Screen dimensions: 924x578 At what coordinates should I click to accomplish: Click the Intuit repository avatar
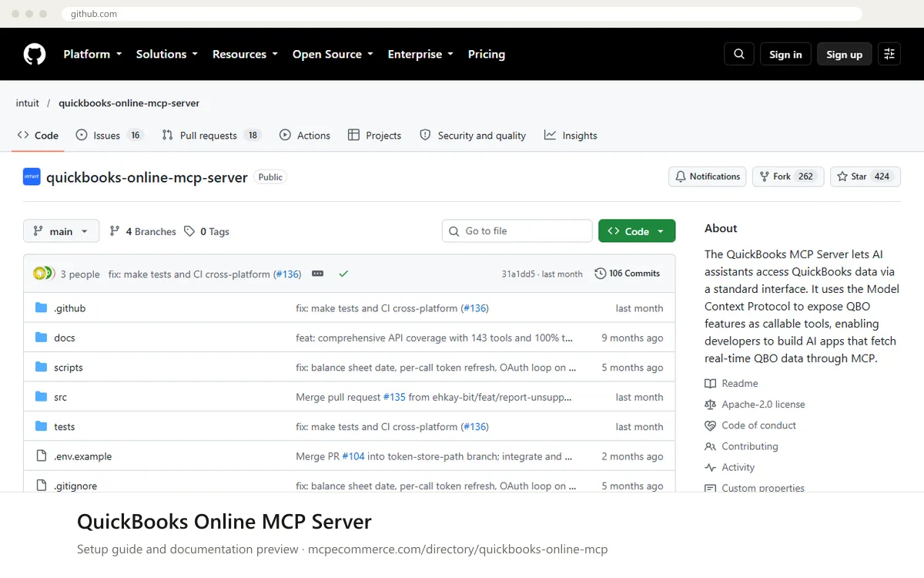coord(32,176)
